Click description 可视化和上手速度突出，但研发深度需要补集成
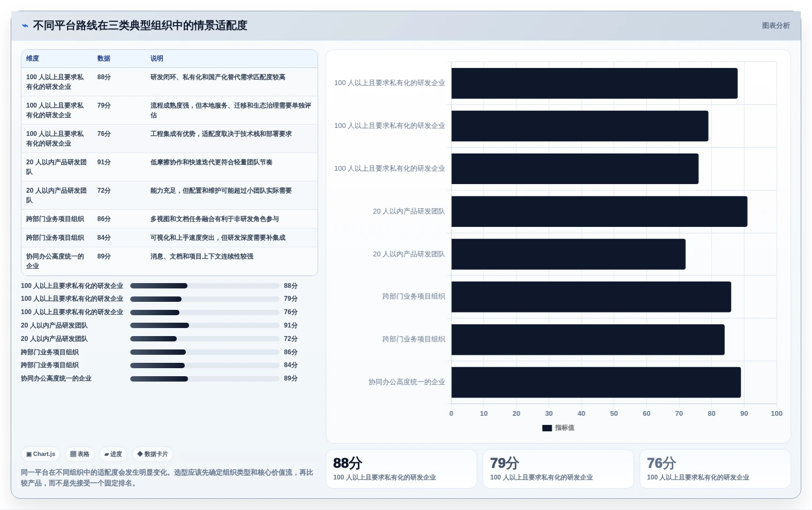The width and height of the screenshot is (812, 510). pyautogui.click(x=217, y=238)
